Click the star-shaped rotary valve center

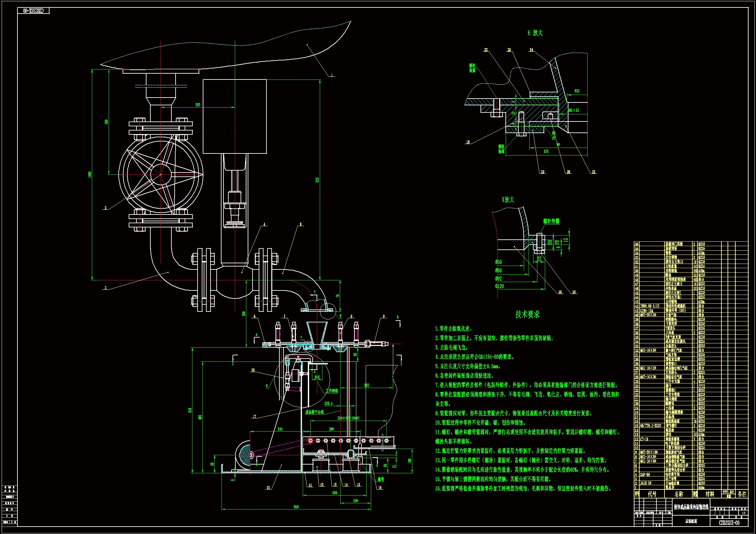pos(161,174)
